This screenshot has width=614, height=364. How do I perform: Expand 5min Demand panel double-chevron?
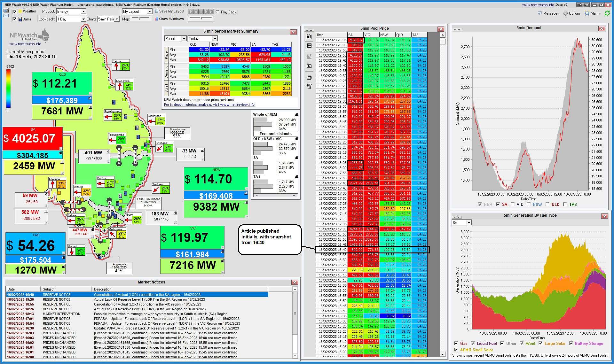click(x=457, y=29)
